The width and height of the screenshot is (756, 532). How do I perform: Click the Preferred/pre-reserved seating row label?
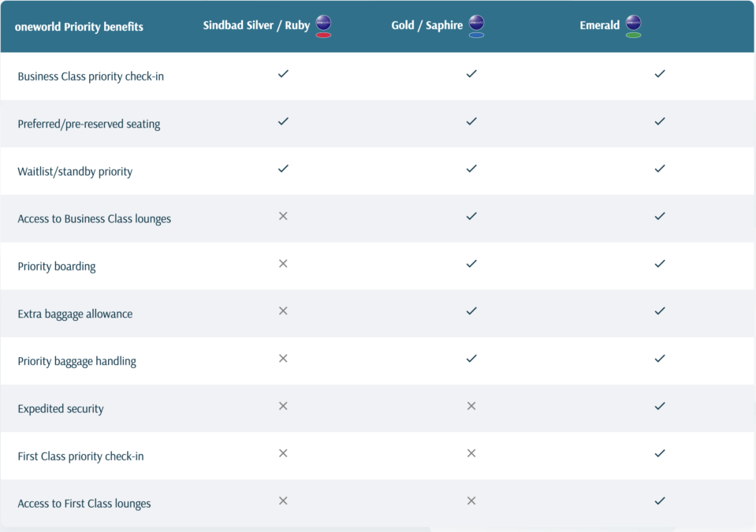coord(89,124)
